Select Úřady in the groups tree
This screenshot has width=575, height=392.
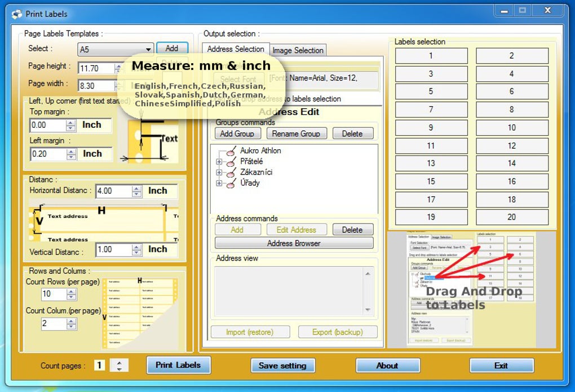[250, 183]
